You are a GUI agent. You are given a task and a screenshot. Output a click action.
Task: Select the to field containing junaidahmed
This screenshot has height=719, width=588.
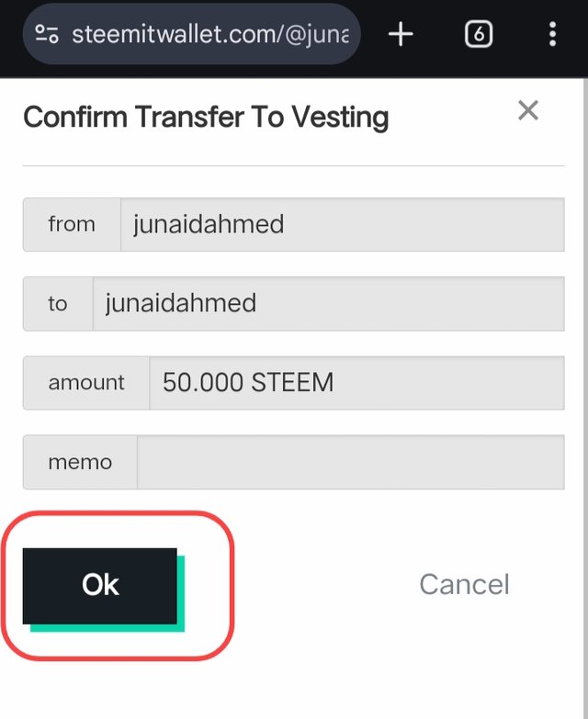328,304
